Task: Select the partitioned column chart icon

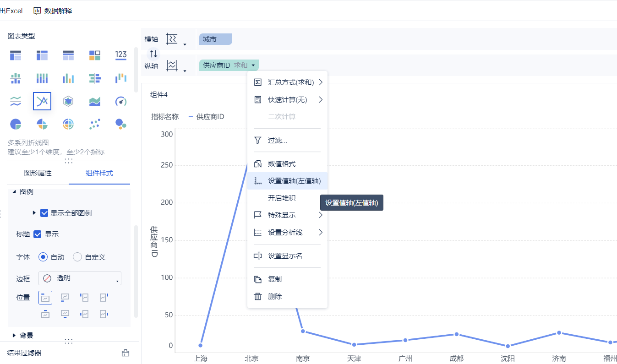Action: point(16,78)
